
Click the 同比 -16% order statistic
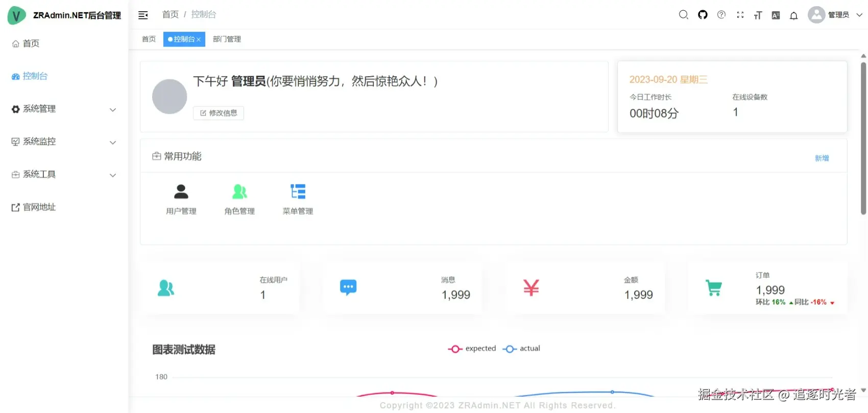point(814,302)
